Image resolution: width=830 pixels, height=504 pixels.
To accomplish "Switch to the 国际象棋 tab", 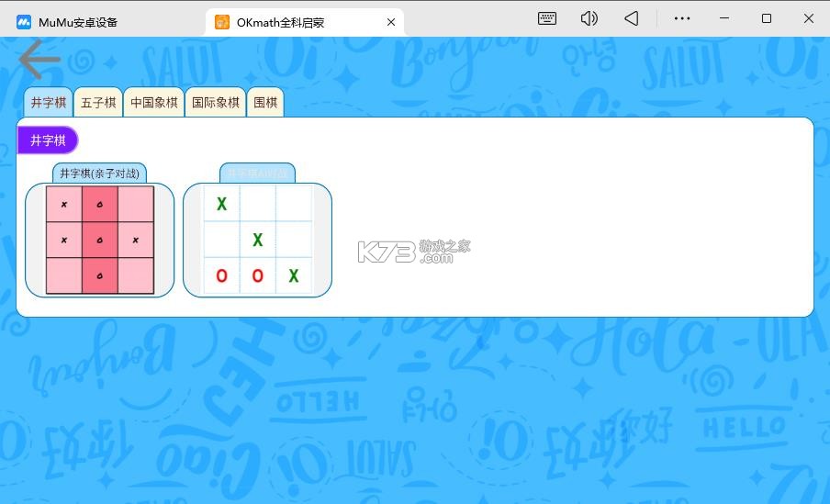I will [x=216, y=102].
